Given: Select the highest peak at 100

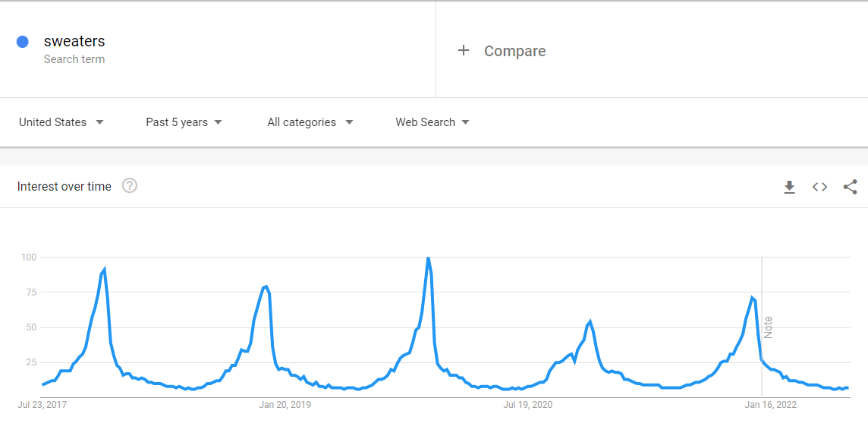Looking at the screenshot, I should pos(428,257).
